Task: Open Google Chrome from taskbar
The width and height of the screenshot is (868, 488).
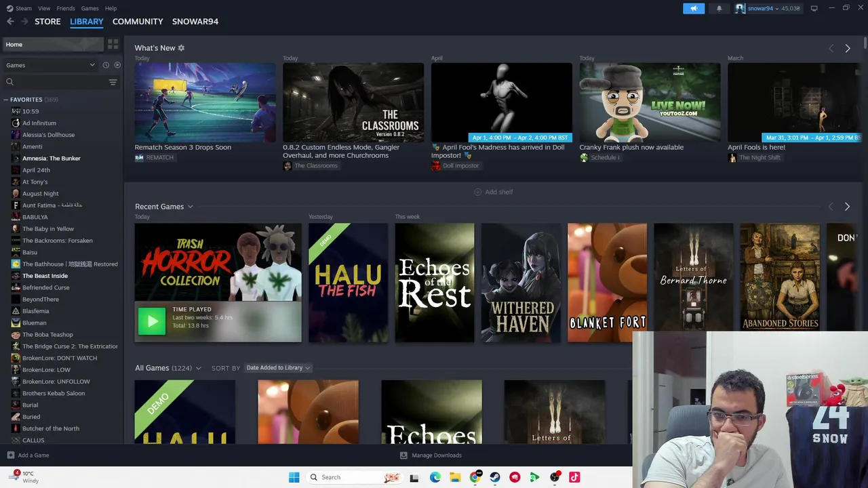Action: click(x=475, y=477)
